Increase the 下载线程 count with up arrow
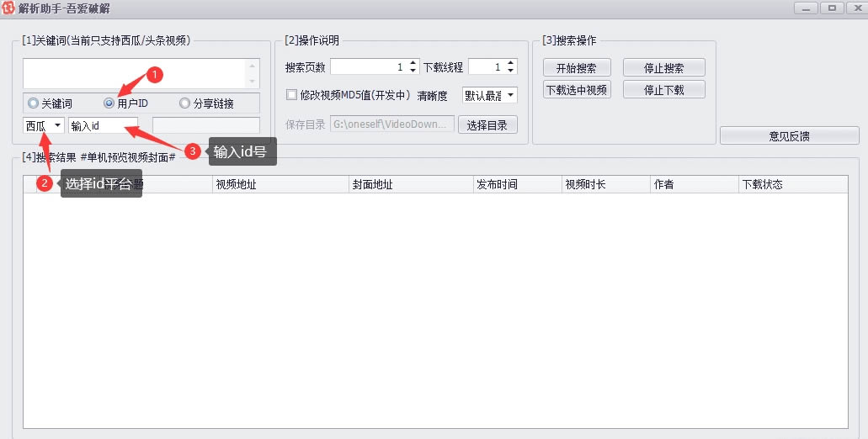 510,63
